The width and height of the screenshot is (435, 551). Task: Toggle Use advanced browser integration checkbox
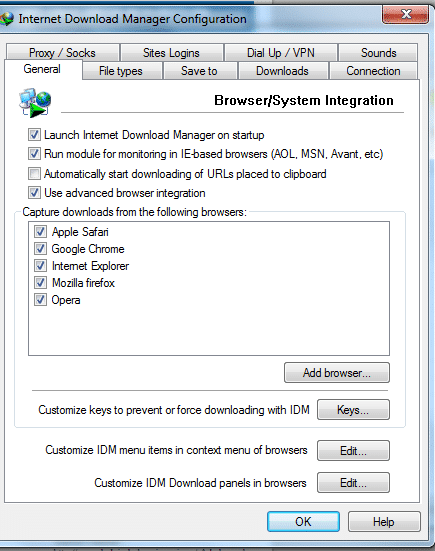click(x=34, y=193)
